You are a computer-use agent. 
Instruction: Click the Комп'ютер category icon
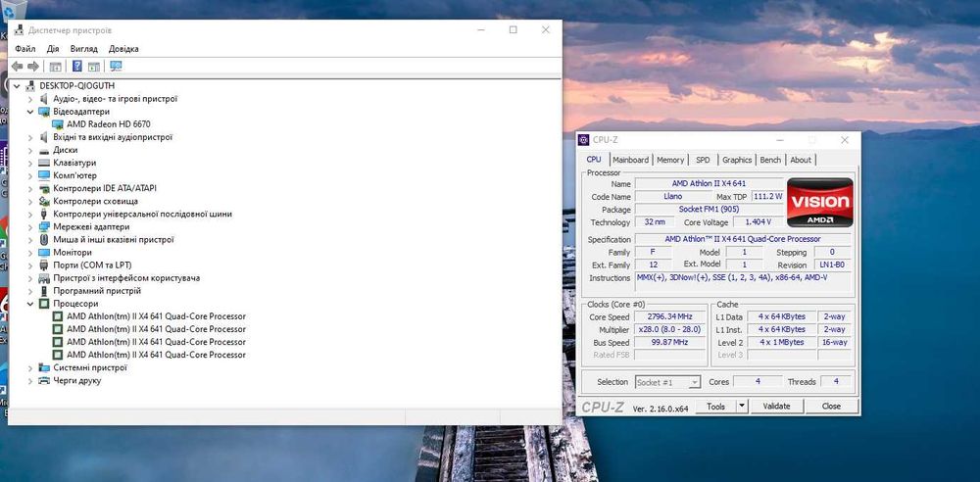pyautogui.click(x=44, y=175)
